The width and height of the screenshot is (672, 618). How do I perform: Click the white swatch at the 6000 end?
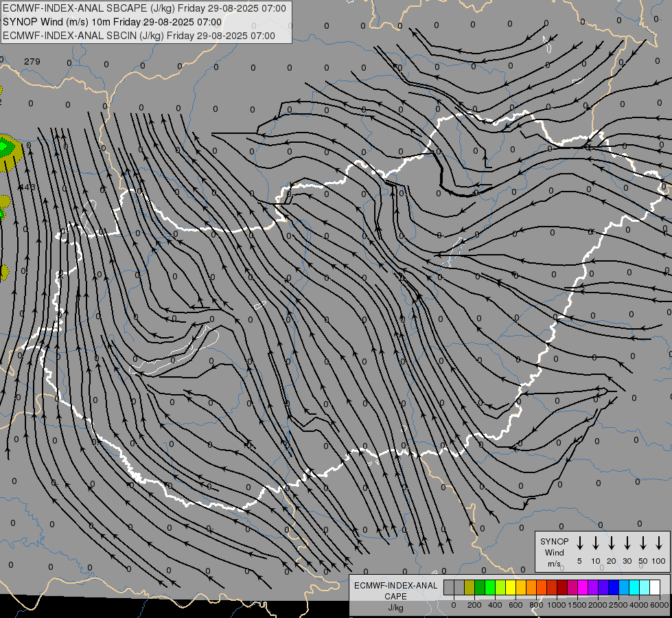pyautogui.click(x=656, y=587)
